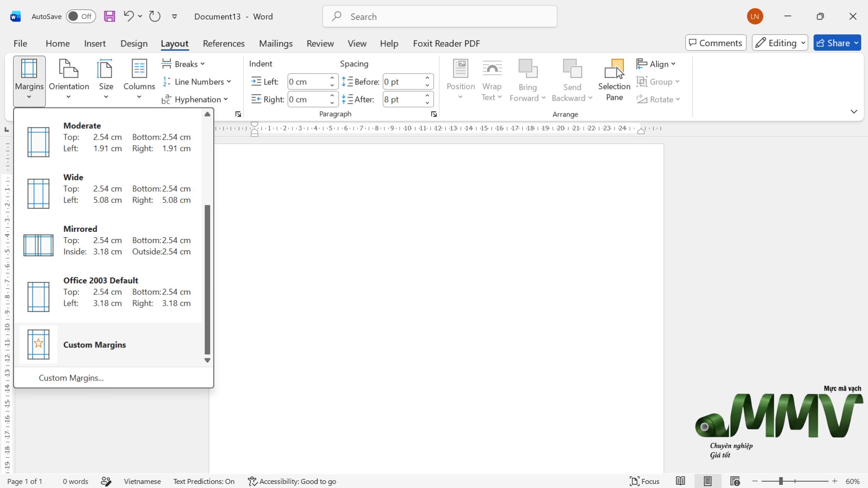The image size is (868, 488).
Task: Collapse the ribbon with the chevron
Action: coord(854,112)
